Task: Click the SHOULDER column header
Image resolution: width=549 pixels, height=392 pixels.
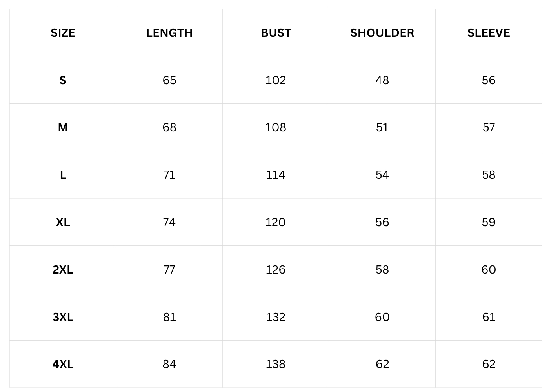Action: (x=382, y=33)
